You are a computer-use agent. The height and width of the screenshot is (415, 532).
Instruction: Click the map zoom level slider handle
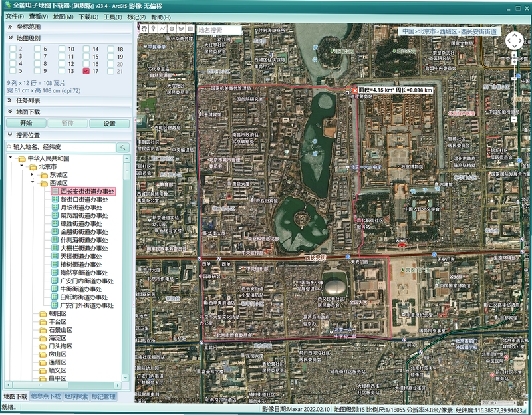(x=514, y=78)
